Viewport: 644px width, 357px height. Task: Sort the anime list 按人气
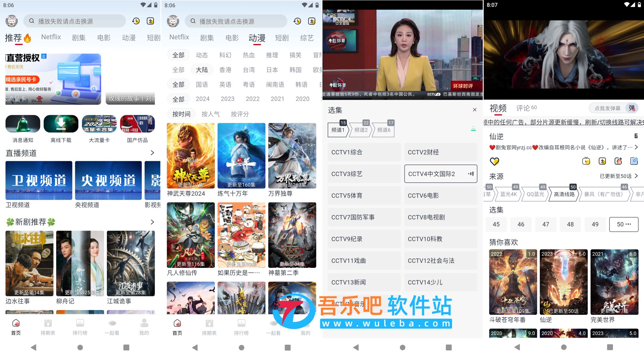click(211, 114)
